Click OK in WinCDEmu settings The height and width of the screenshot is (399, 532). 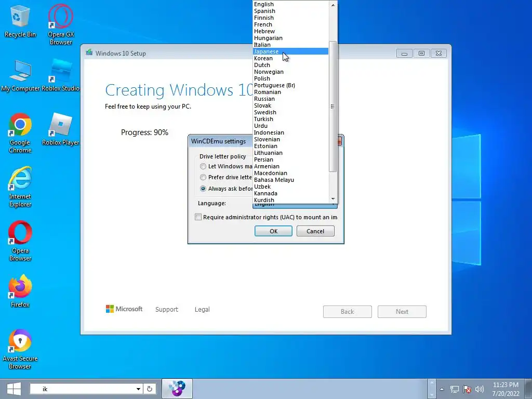[x=273, y=231]
